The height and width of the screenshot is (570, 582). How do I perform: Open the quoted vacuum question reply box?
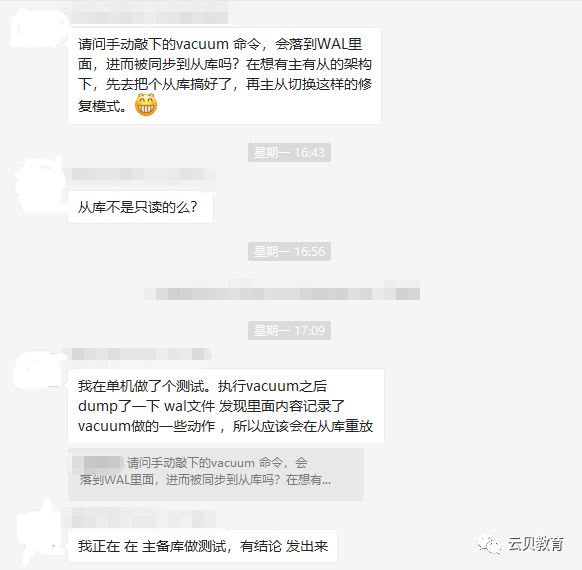coord(216,474)
